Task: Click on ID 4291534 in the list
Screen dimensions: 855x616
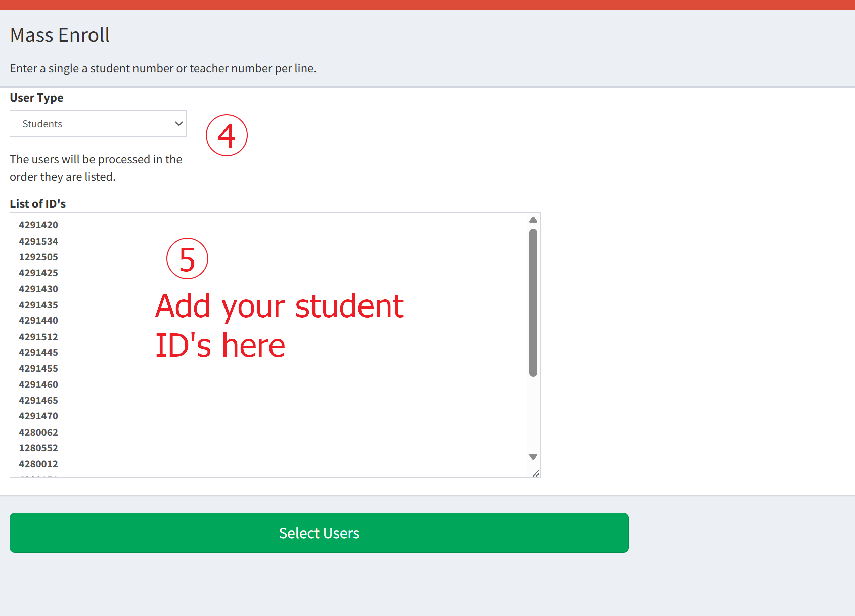Action: pyautogui.click(x=38, y=242)
